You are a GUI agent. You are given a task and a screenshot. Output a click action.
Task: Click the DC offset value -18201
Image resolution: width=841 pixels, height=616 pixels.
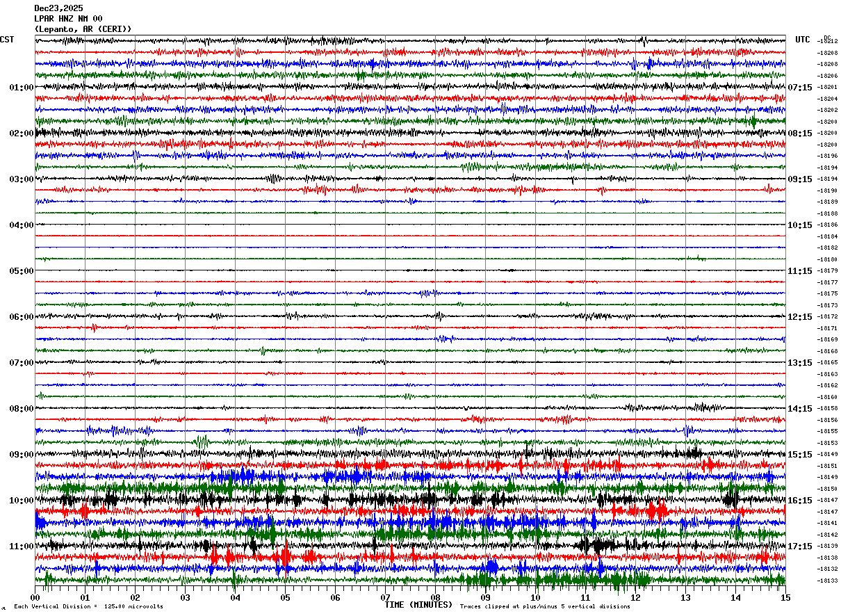(828, 88)
